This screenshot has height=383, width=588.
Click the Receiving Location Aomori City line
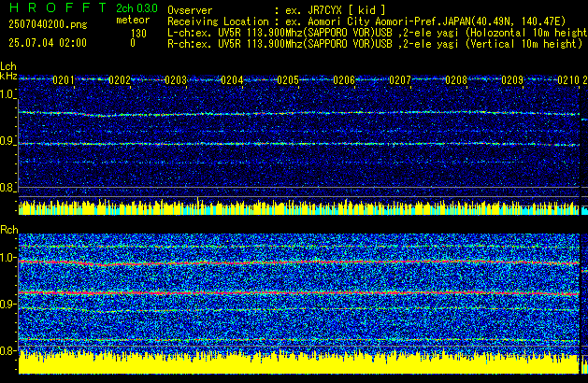(366, 21)
